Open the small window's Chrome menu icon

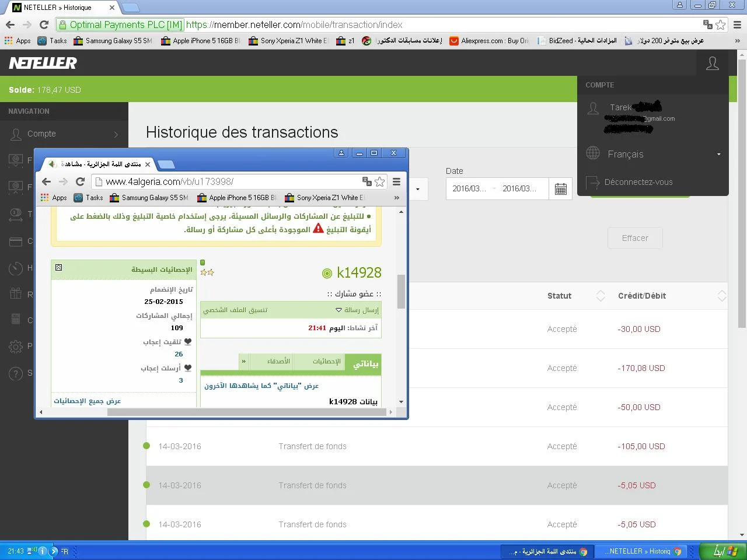(x=396, y=181)
